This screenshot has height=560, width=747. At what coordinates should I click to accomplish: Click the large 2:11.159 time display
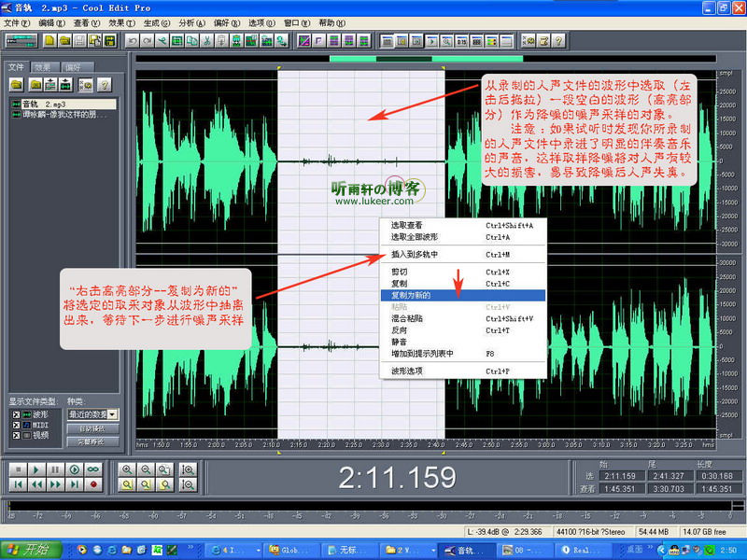pos(398,478)
